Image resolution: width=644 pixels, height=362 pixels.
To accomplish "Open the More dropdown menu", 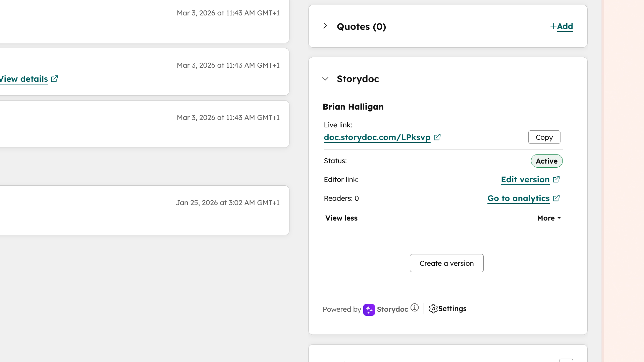I will click(x=549, y=218).
